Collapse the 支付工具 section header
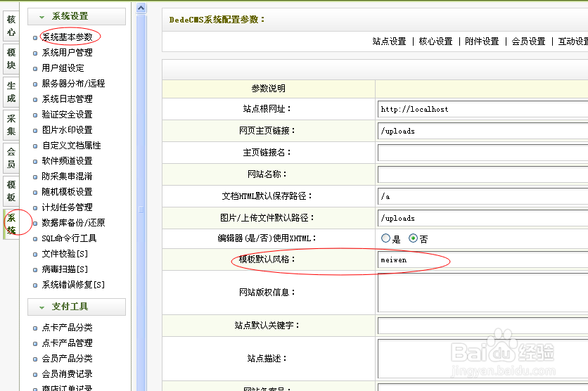 click(x=77, y=307)
